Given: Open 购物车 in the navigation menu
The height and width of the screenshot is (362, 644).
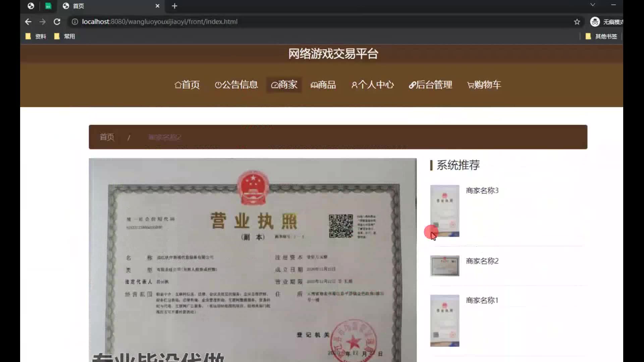Looking at the screenshot, I should point(484,85).
